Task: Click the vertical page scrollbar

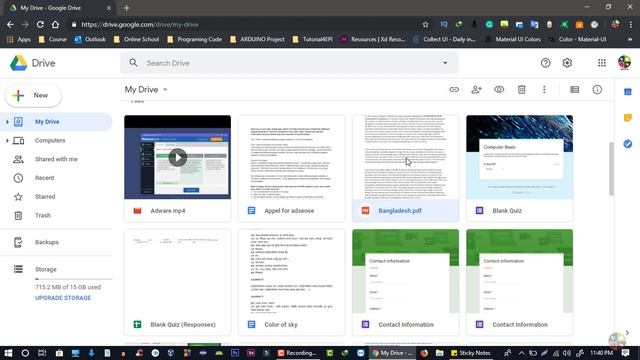Action: coord(611,169)
